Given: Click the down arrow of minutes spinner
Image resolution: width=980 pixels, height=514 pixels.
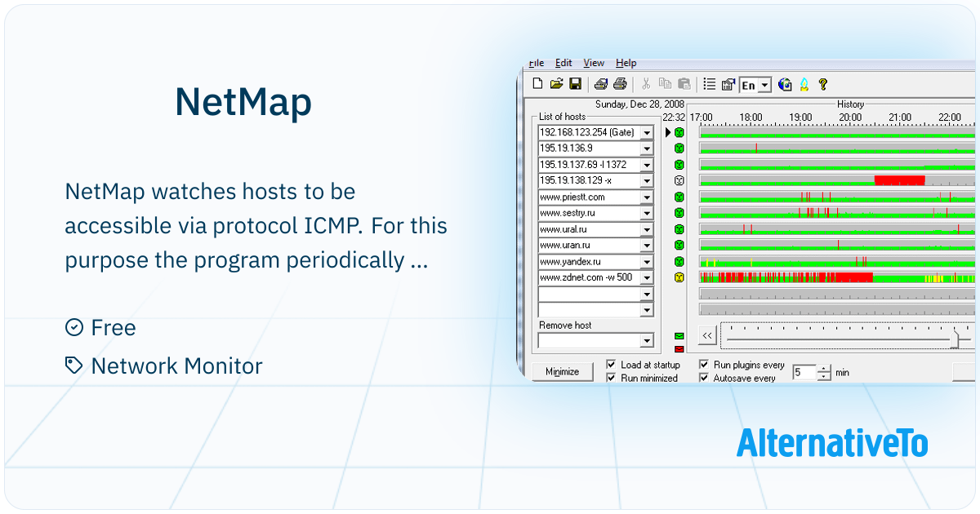Looking at the screenshot, I should 824,376.
